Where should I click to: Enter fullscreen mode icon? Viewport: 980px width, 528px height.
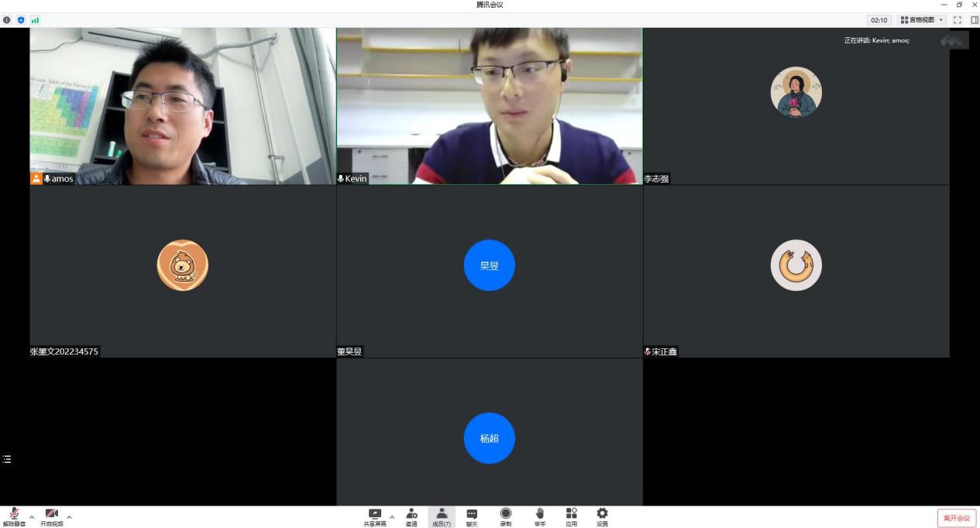[958, 20]
